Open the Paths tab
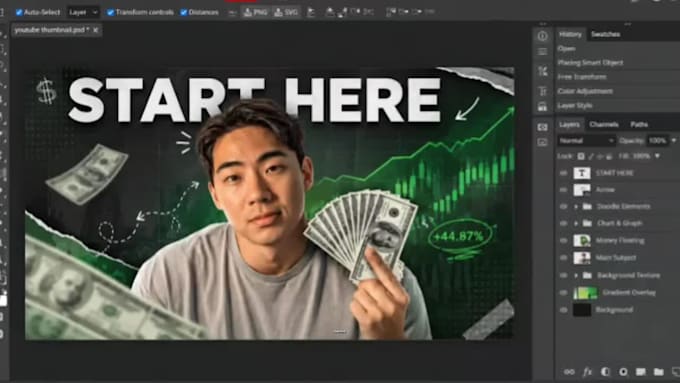Viewport: 680px width, 383px height. (x=639, y=124)
